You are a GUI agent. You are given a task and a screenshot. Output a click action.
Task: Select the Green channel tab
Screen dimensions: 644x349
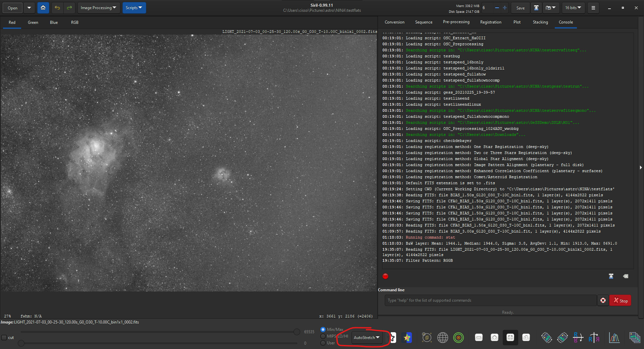(33, 22)
